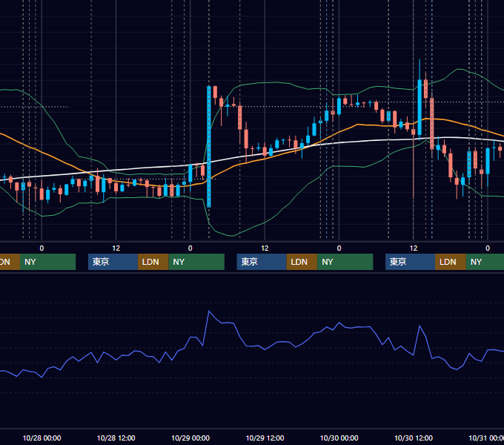
Task: Select the LDN session bar following the 10/30 東京 block
Action: (451, 262)
